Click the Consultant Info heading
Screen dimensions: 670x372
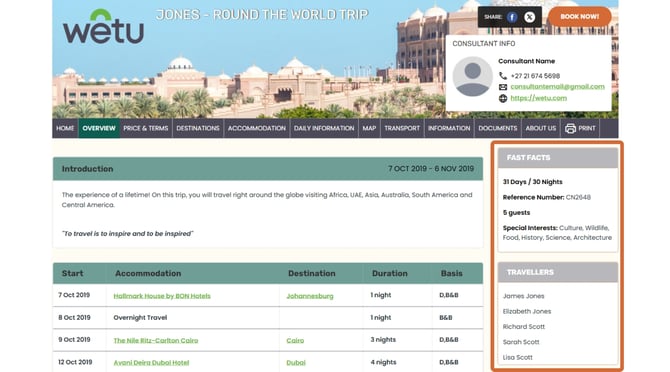484,44
